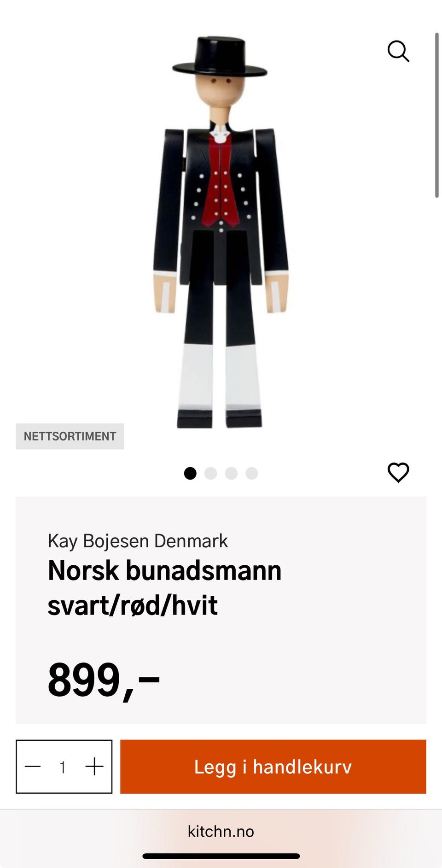This screenshot has width=442, height=868.
Task: Open the Kay Bojesen Denmark brand link
Action: coord(138,541)
